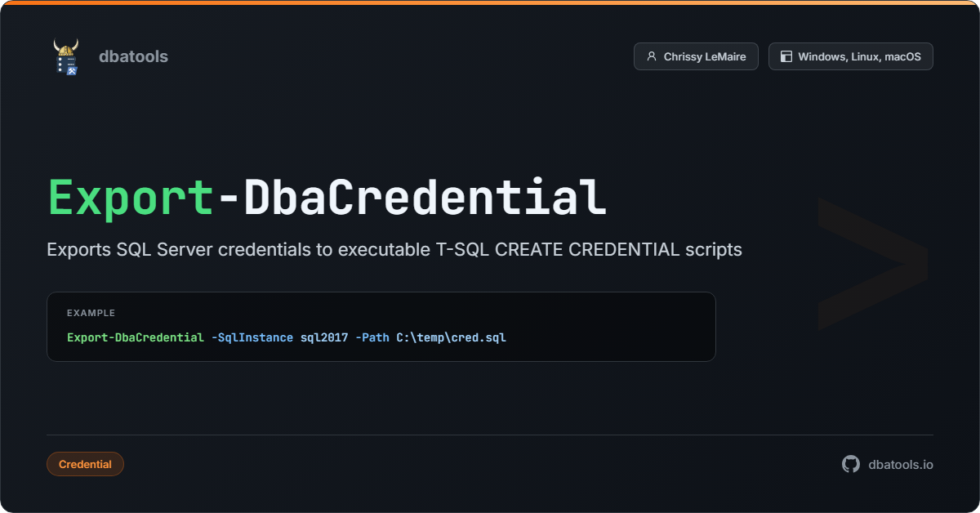The height and width of the screenshot is (513, 980).
Task: Click the person icon beside Chrissy LeMaire
Action: (x=652, y=56)
